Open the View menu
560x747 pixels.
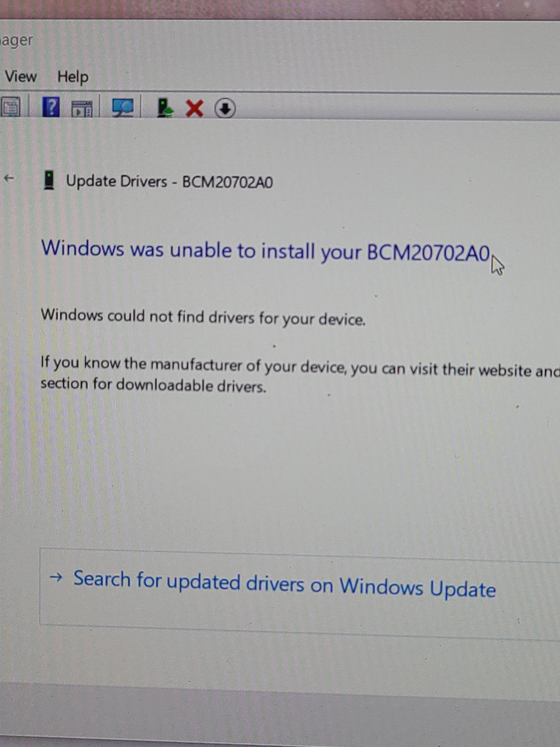tap(21, 76)
